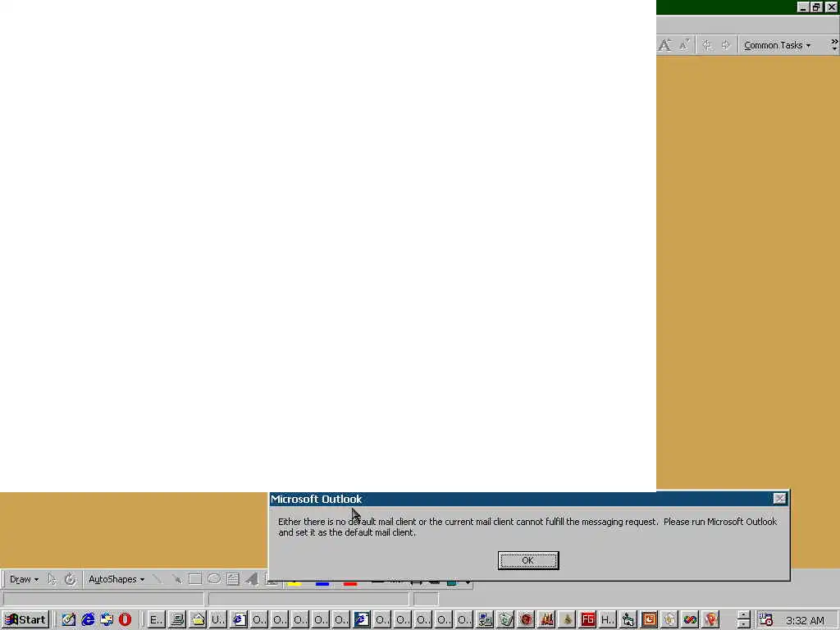Minimize the background application window
Viewport: 840px width, 630px height.
[x=802, y=7]
